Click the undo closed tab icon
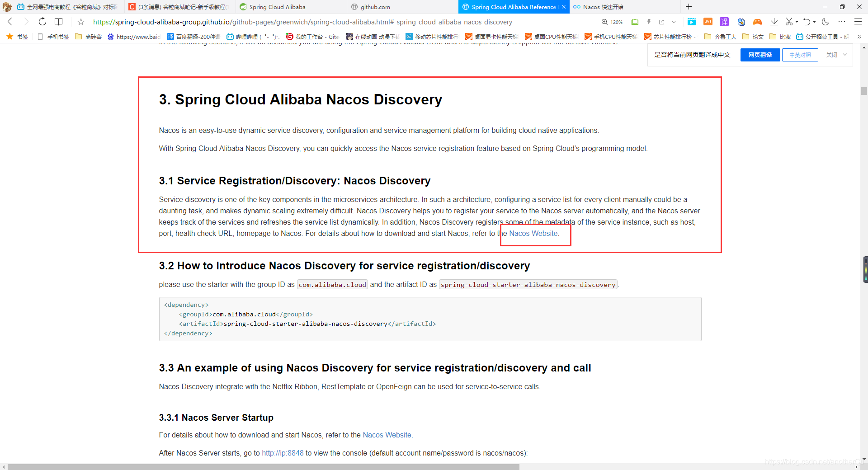 [807, 22]
